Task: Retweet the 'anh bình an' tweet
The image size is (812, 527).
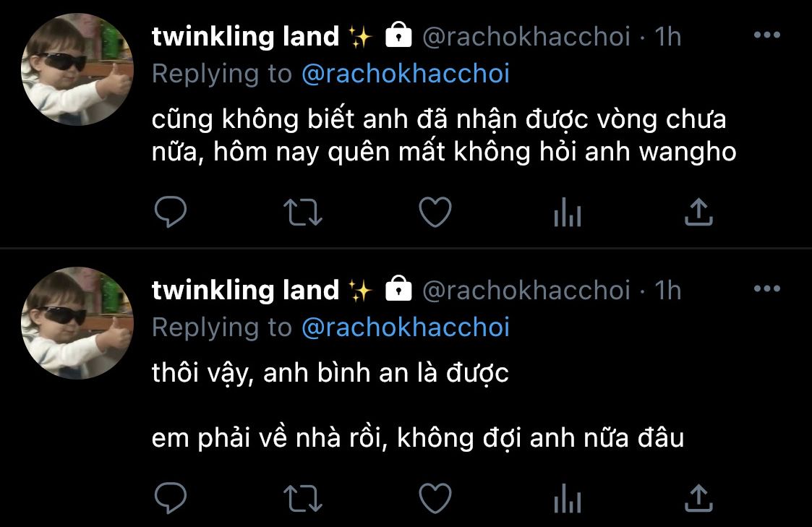Action: pyautogui.click(x=303, y=498)
